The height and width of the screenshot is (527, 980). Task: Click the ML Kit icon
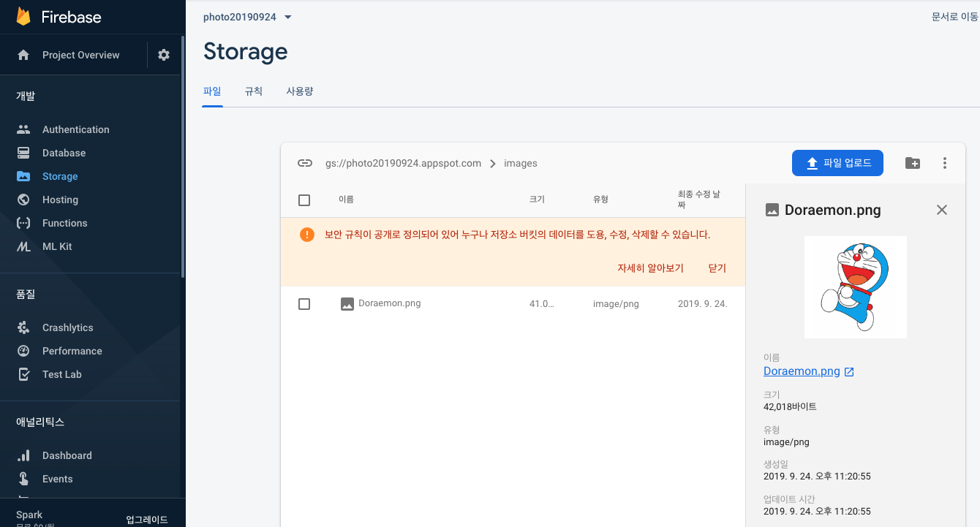pos(23,246)
